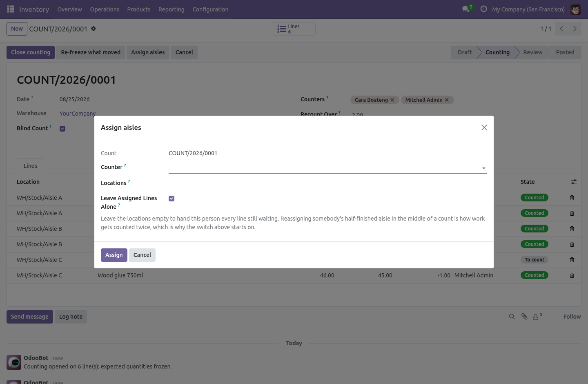This screenshot has width=588, height=384.
Task: Open the conversations chat icon
Action: (x=466, y=9)
